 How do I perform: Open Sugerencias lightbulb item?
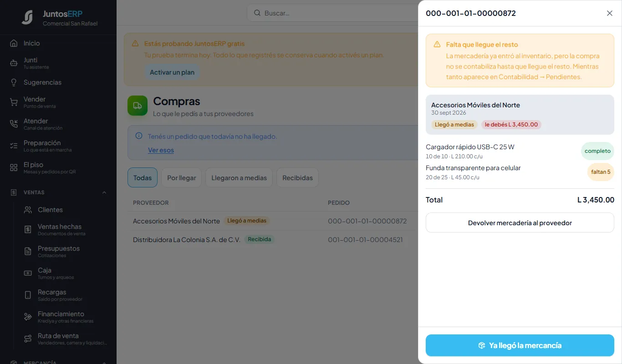pos(58,82)
